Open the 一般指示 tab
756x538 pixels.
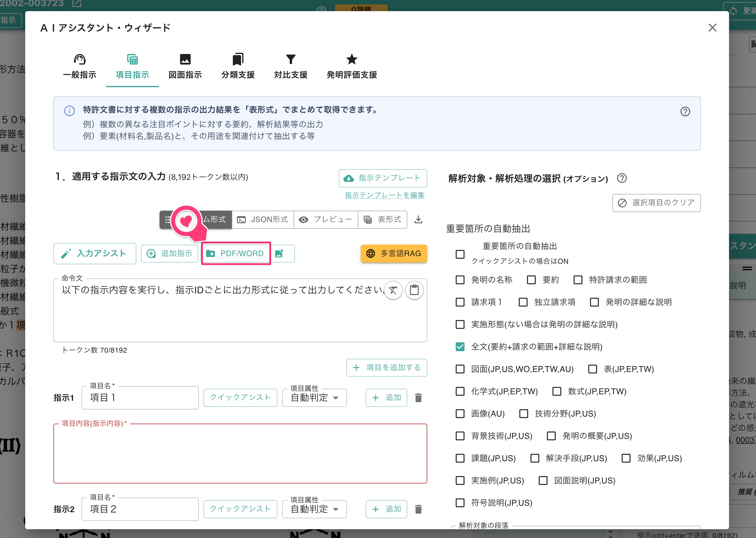point(79,67)
